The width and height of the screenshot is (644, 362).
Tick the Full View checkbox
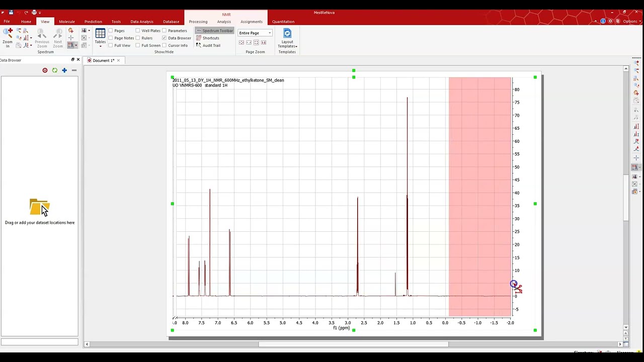tap(111, 45)
